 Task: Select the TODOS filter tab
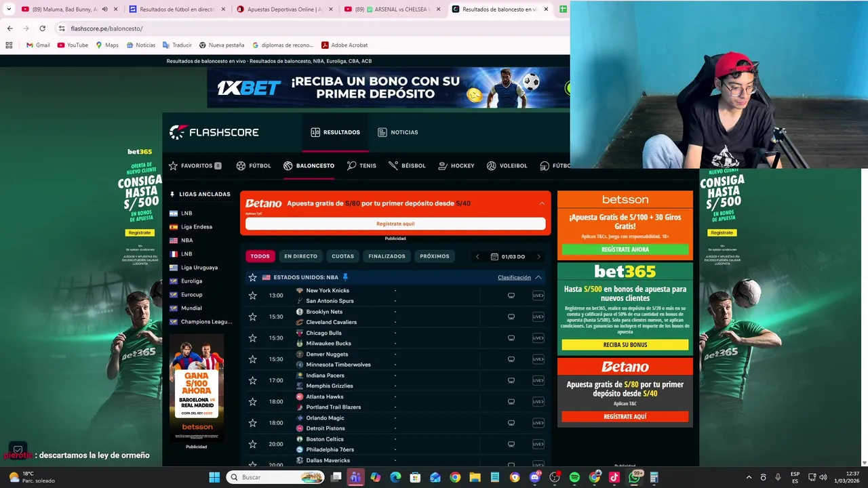[260, 256]
